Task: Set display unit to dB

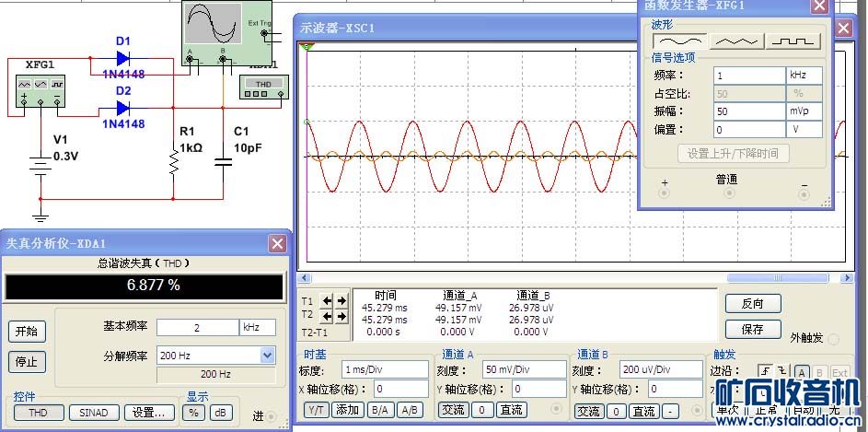Action: [221, 413]
